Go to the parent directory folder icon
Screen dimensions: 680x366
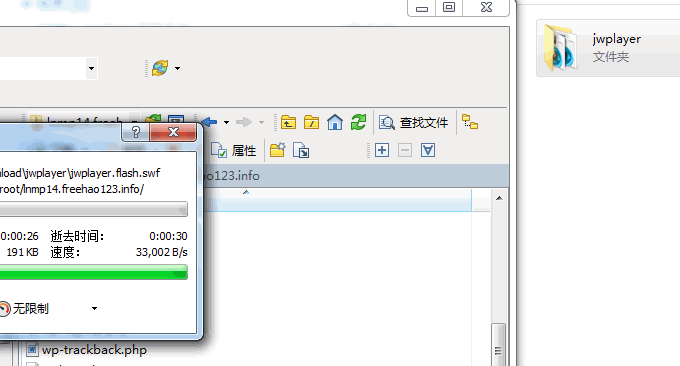(288, 123)
